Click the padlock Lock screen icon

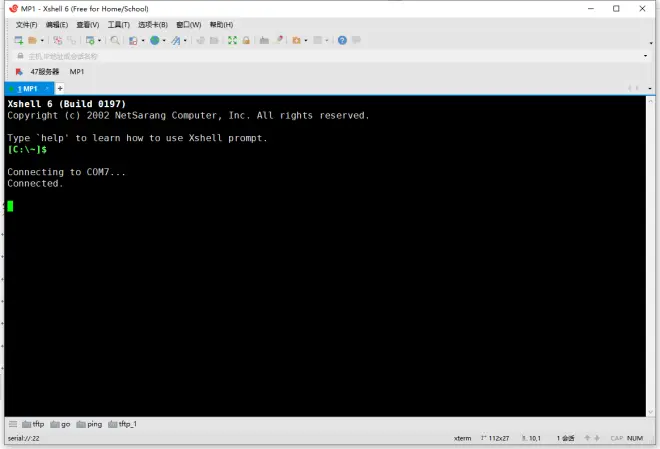coord(246,40)
